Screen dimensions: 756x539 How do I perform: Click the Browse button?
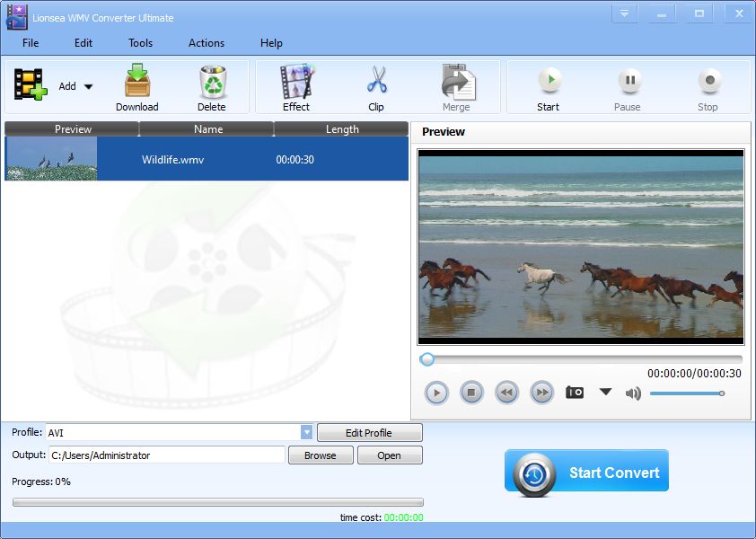(x=321, y=455)
